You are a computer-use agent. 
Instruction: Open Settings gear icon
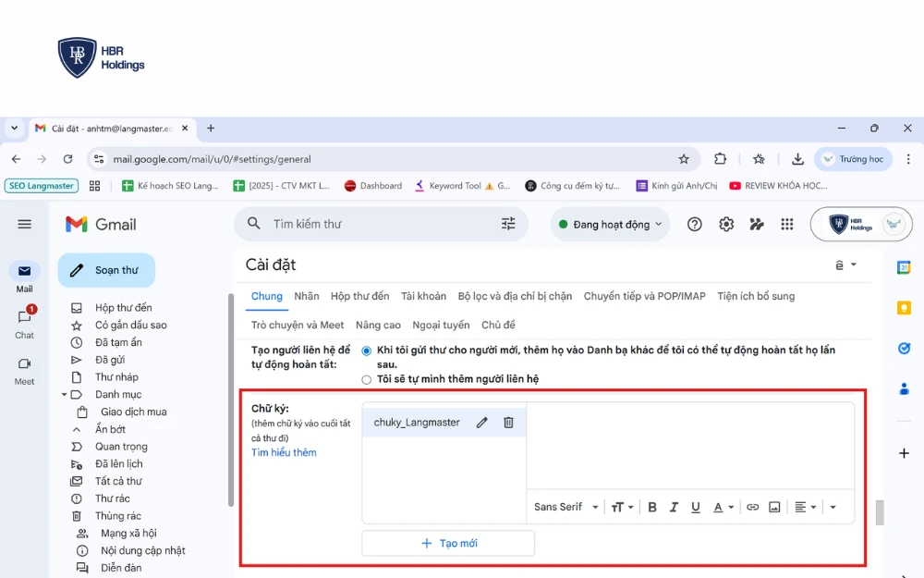click(x=726, y=224)
